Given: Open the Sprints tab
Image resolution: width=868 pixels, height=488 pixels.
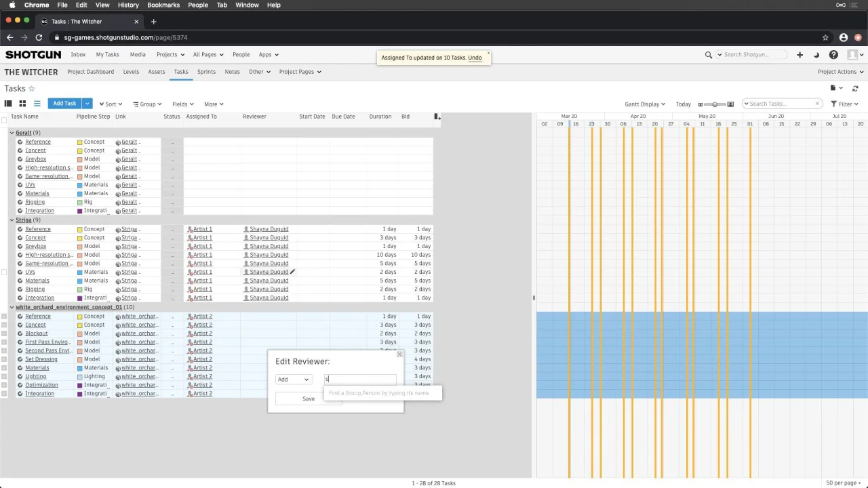Looking at the screenshot, I should (206, 72).
